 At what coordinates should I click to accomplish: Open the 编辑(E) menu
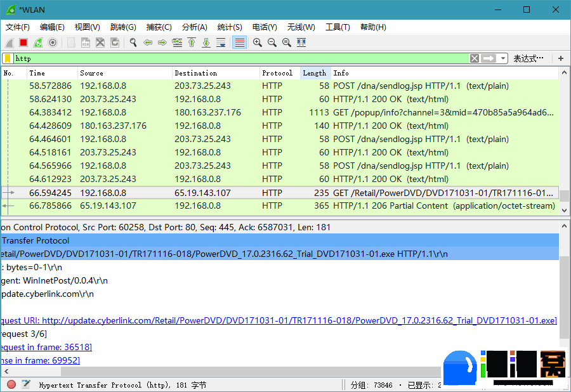tap(52, 27)
